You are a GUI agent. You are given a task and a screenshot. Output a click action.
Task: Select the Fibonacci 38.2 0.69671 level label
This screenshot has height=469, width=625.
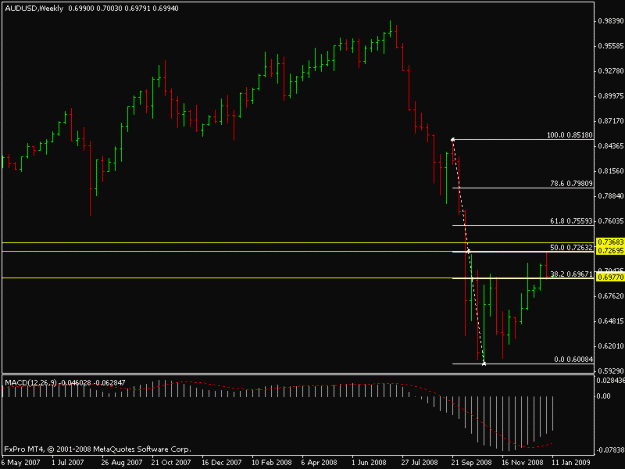(571, 274)
